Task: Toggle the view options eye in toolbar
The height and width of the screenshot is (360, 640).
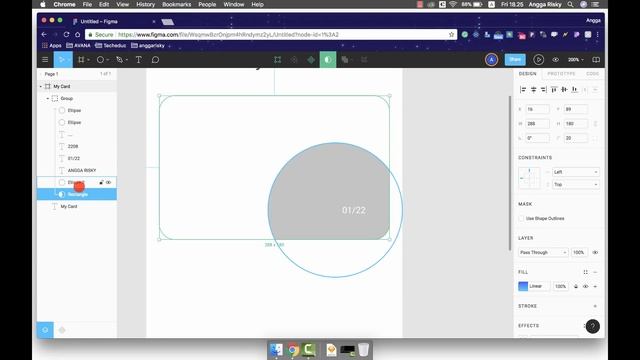Action: pos(556,60)
